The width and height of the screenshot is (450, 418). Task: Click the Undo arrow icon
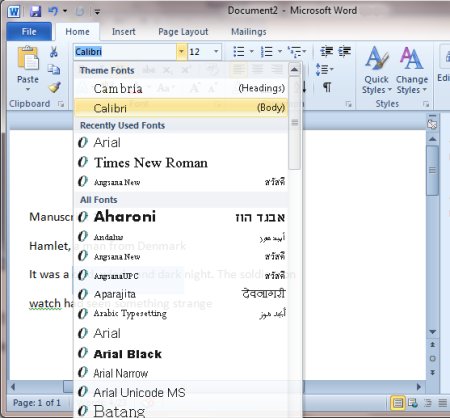[x=53, y=11]
